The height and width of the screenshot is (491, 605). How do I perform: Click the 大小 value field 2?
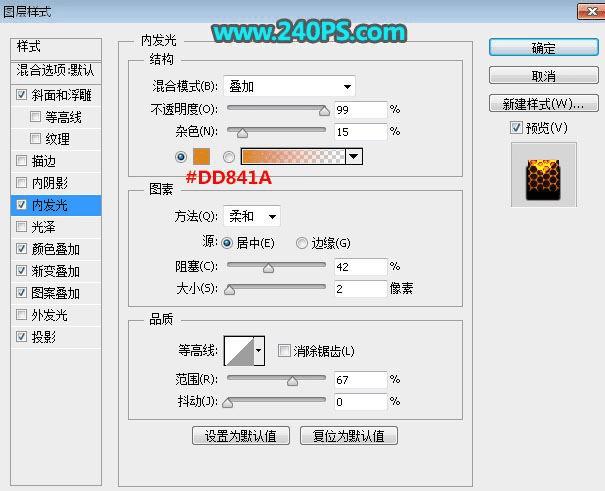pyautogui.click(x=361, y=289)
